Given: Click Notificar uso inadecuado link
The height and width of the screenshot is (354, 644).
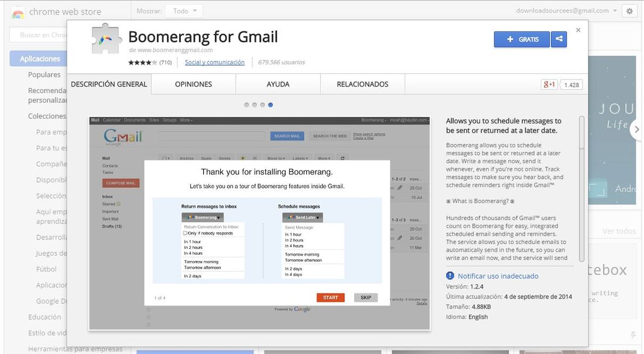Looking at the screenshot, I should point(498,276).
